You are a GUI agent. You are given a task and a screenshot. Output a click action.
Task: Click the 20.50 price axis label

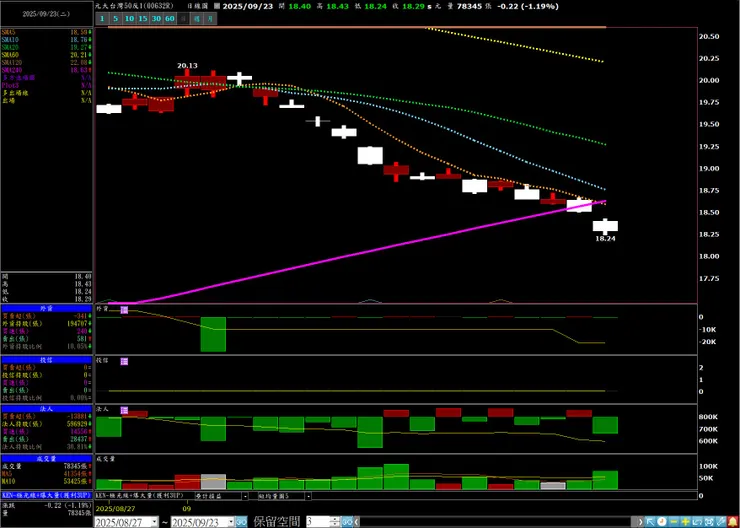click(x=711, y=36)
